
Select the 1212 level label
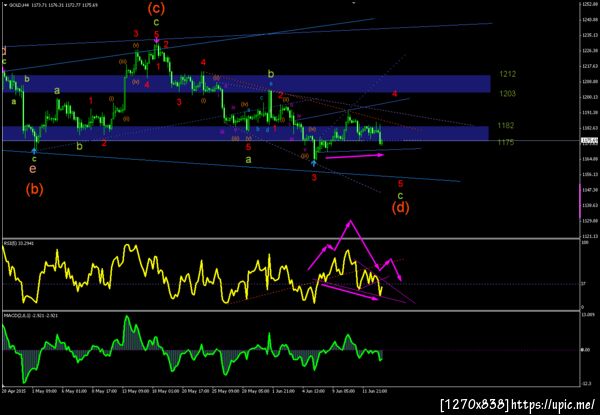click(x=507, y=74)
